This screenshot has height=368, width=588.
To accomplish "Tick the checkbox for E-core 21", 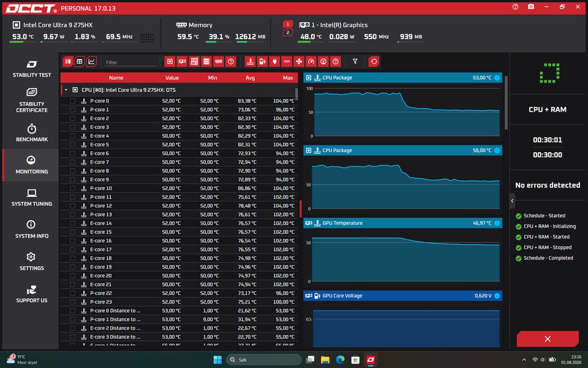I will coord(73,285).
